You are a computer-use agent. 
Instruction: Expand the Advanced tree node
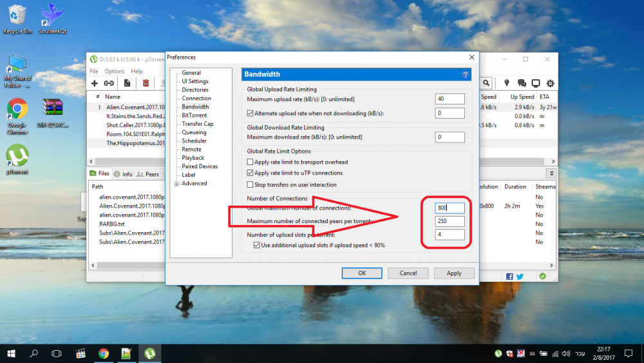point(176,184)
